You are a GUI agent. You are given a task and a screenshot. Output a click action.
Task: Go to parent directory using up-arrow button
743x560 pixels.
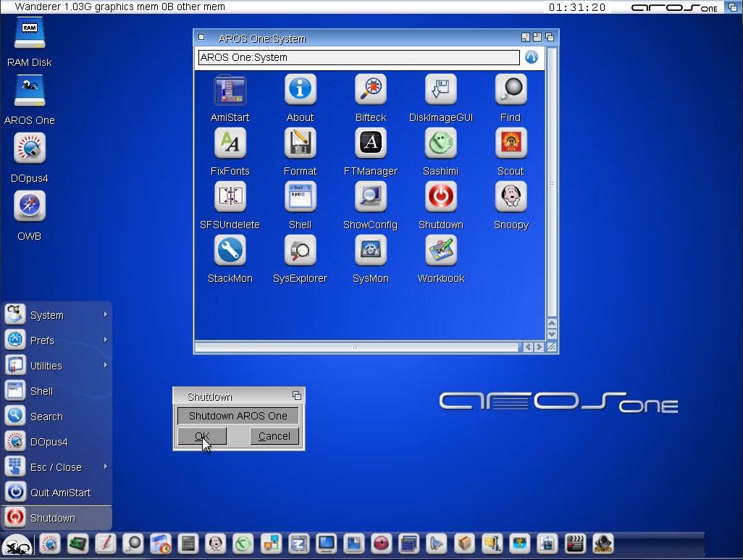532,58
